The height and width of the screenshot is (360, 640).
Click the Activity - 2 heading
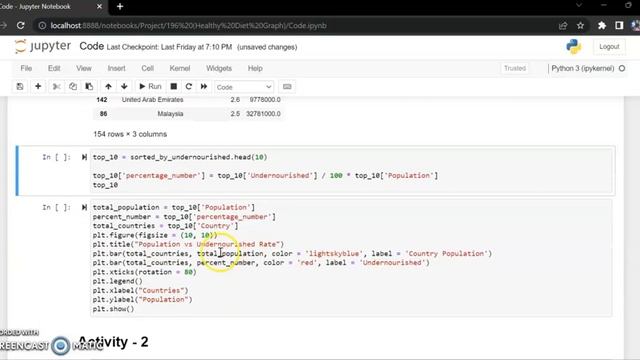click(x=113, y=342)
